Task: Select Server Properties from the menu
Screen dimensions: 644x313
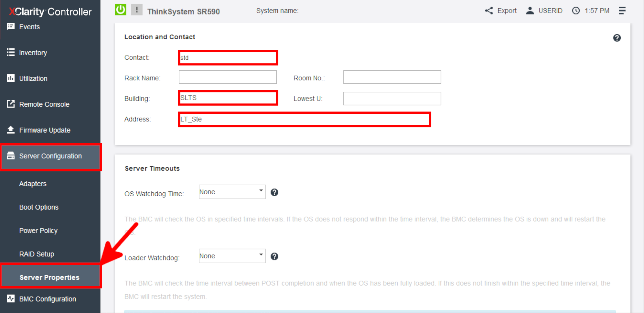Action: [x=50, y=277]
